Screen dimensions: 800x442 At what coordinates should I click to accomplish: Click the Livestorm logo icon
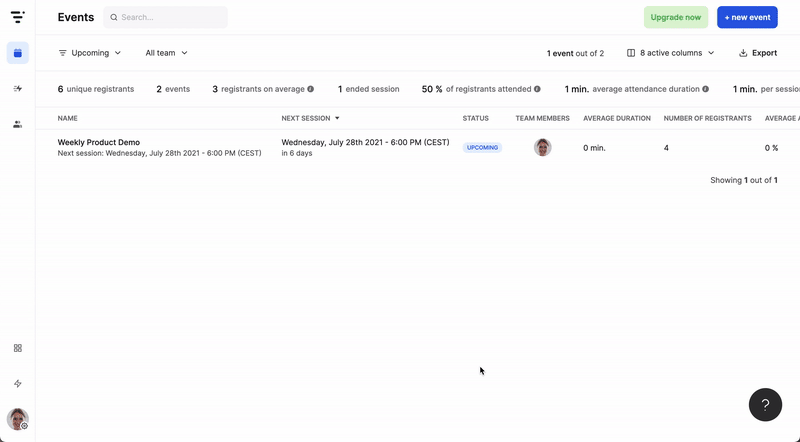tap(18, 17)
